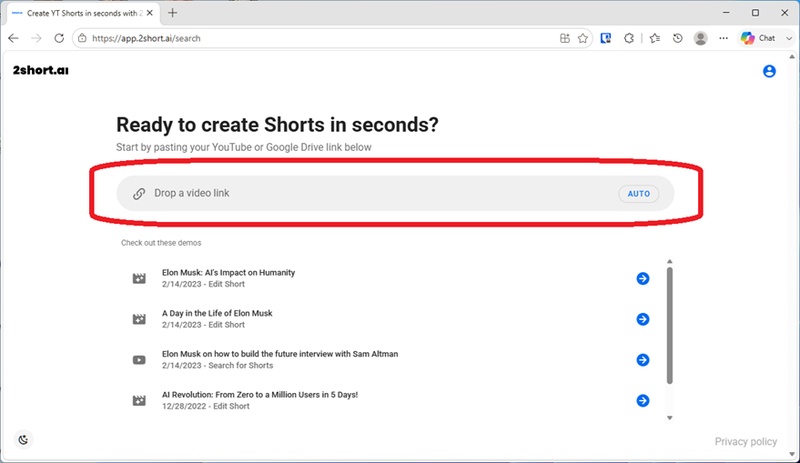
Task: Select the Create YT Shorts in seconds tab
Action: (x=82, y=13)
